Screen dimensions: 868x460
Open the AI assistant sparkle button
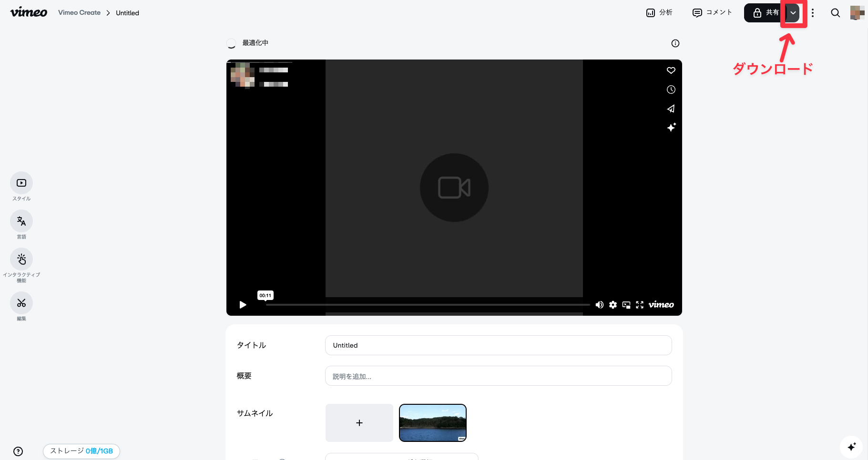point(851,447)
